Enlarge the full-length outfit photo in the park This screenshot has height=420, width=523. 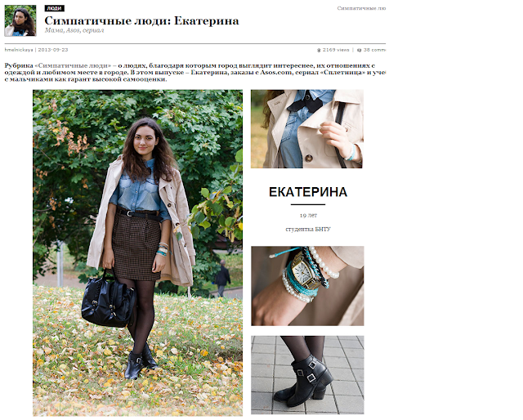click(138, 252)
